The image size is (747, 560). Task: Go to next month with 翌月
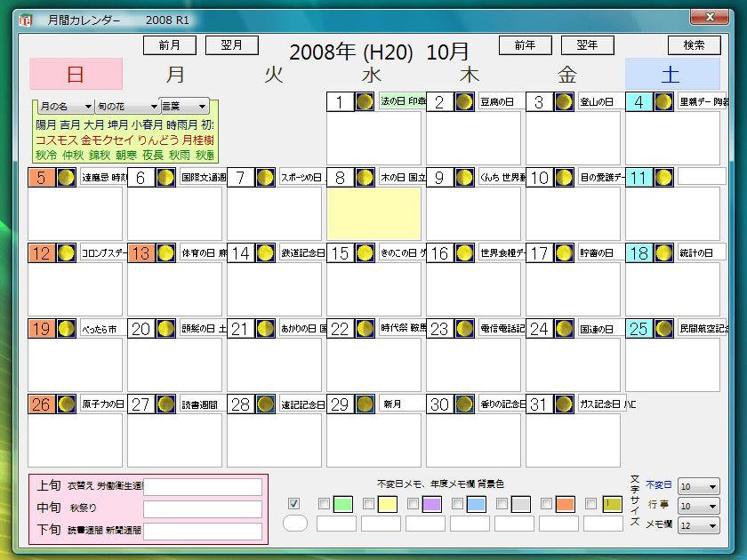231,45
